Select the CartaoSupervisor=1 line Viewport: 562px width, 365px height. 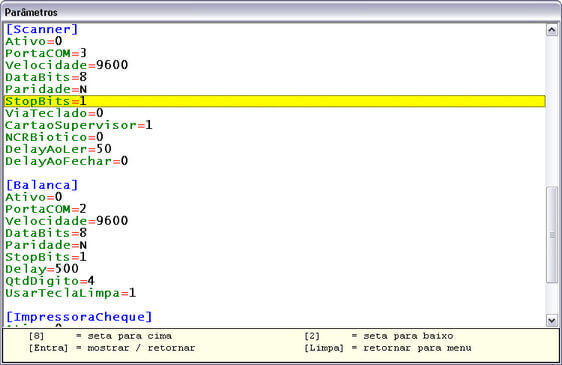(79, 125)
